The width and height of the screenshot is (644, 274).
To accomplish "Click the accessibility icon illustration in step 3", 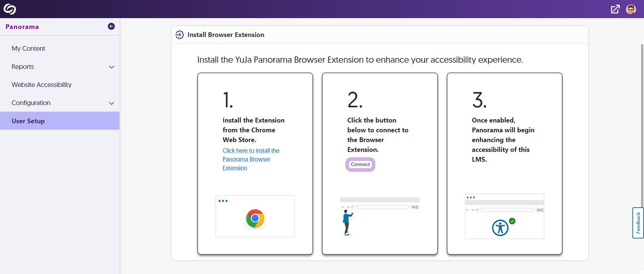I will tap(500, 228).
